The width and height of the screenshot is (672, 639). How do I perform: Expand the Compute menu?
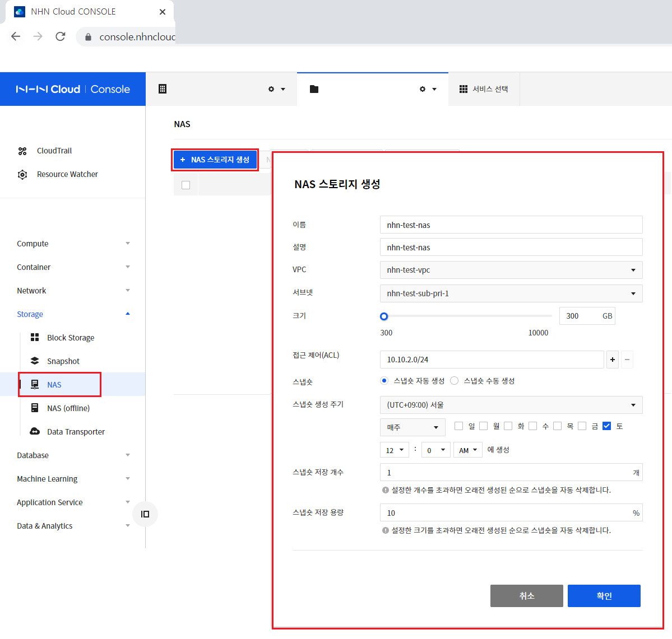73,243
